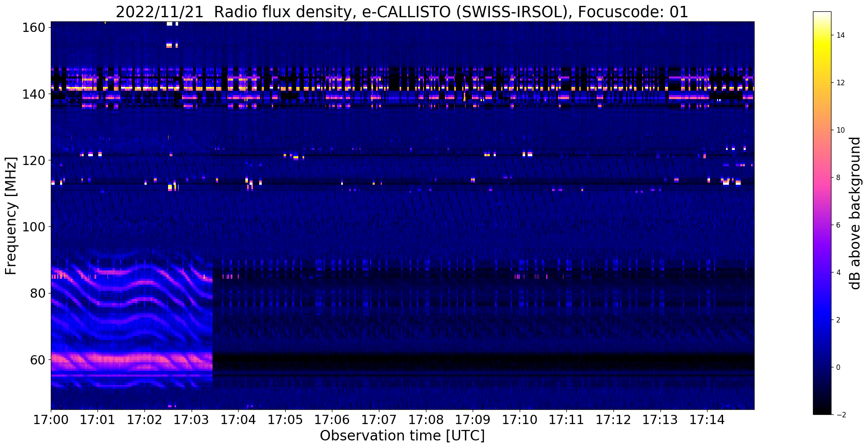Click the 17:10 time tick label
Image resolution: width=868 pixels, height=448 pixels.
point(520,419)
